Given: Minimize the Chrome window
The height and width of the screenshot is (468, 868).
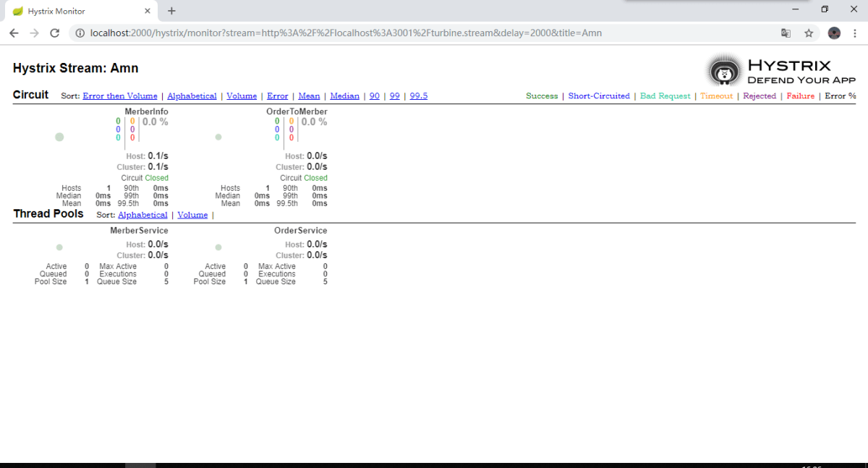Looking at the screenshot, I should [x=796, y=9].
